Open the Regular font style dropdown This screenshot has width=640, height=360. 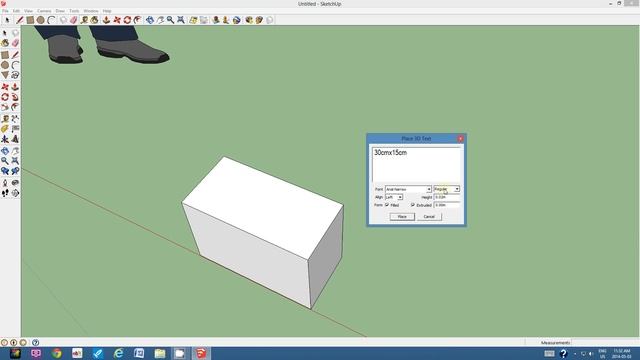click(x=447, y=189)
